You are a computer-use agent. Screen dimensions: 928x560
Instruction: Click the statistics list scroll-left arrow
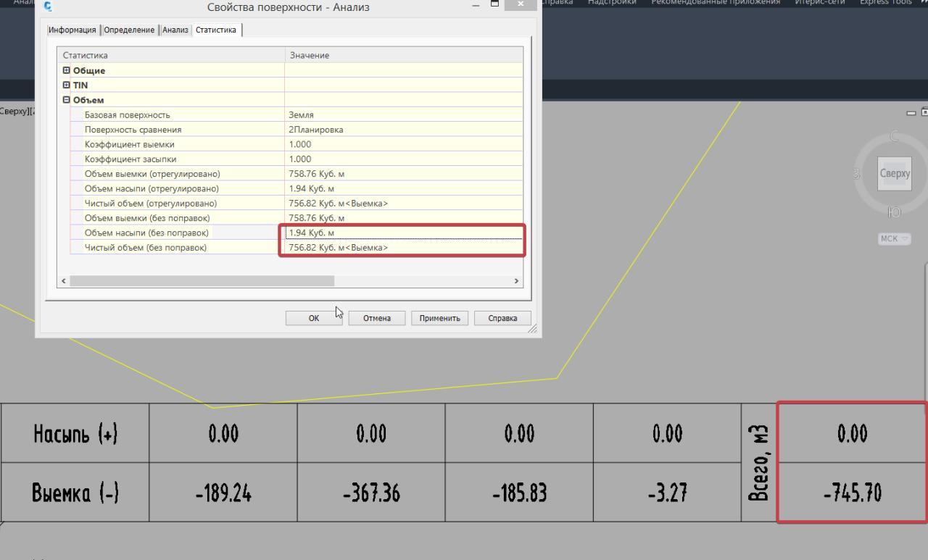point(64,281)
